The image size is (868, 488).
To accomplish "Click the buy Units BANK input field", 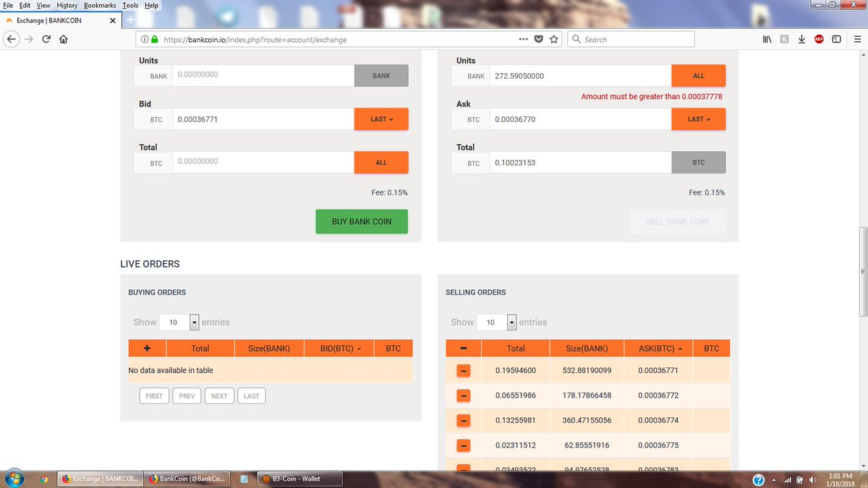I will pyautogui.click(x=263, y=76).
